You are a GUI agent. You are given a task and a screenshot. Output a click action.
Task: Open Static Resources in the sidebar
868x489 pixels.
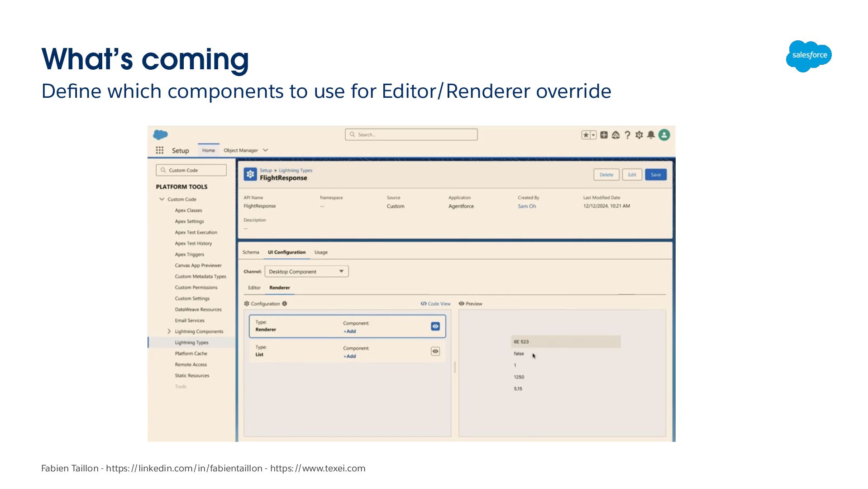click(x=192, y=376)
